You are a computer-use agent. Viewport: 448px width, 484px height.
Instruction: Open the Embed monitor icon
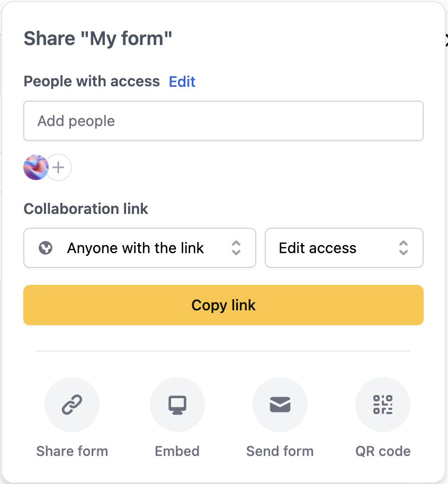[x=177, y=405]
